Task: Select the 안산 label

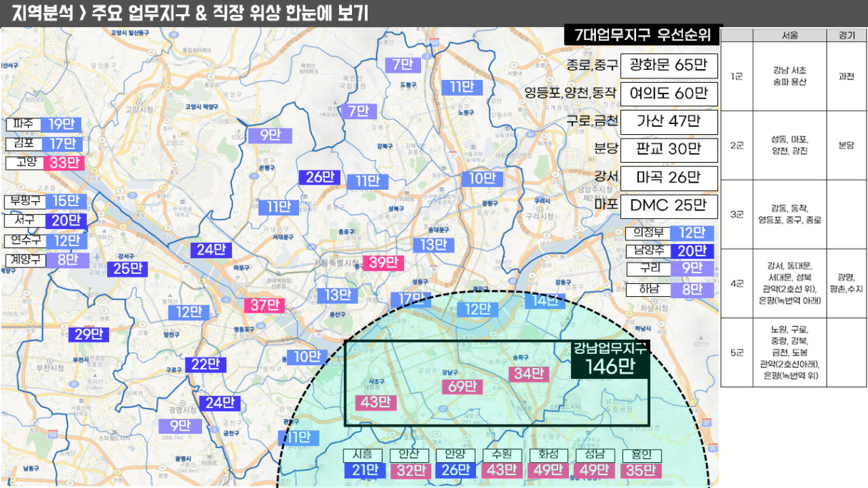Action: click(x=409, y=456)
